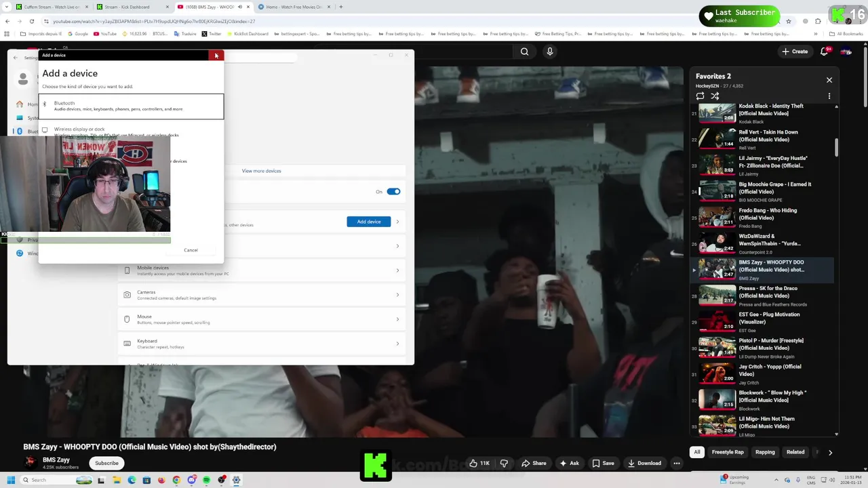
Task: Show next filter chips arrow
Action: pos(830,452)
